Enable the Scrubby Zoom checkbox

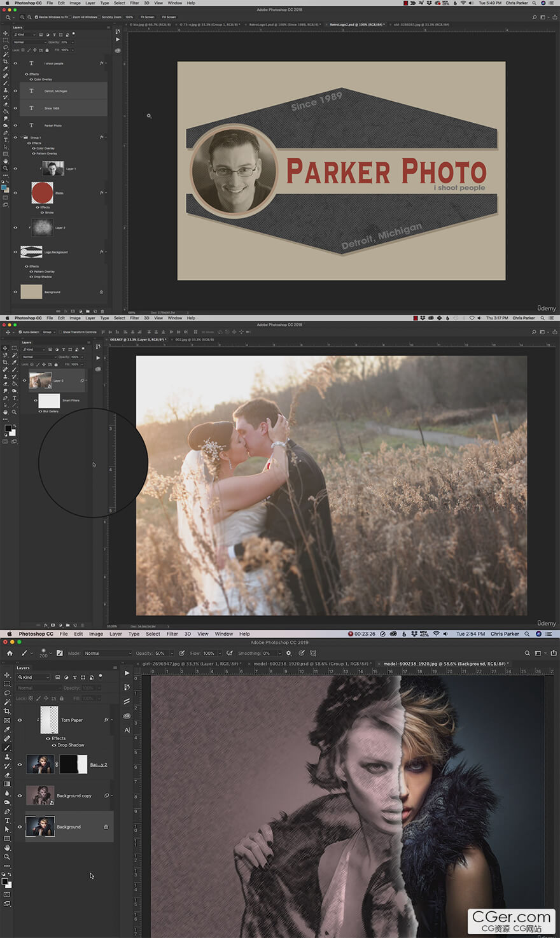(x=100, y=17)
